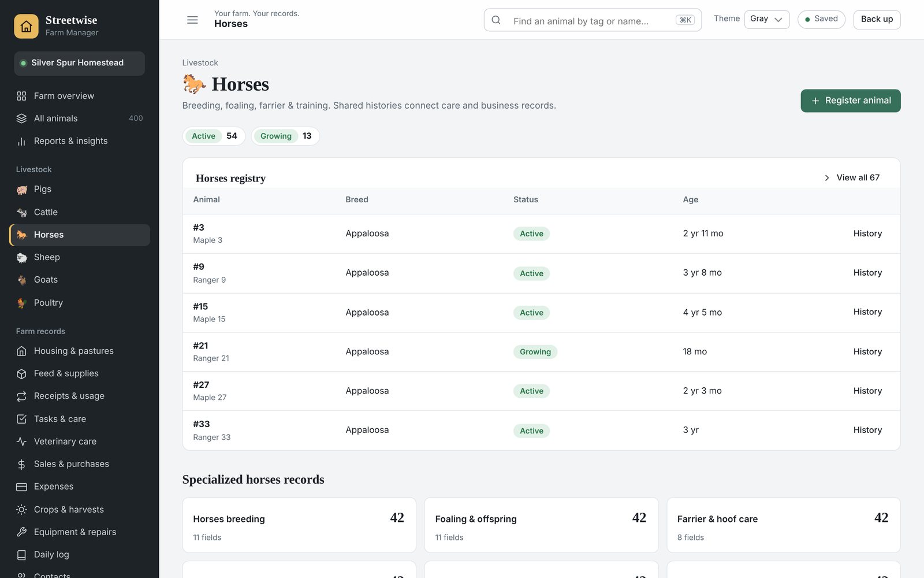Select the Poultry icon in sidebar

pyautogui.click(x=22, y=303)
